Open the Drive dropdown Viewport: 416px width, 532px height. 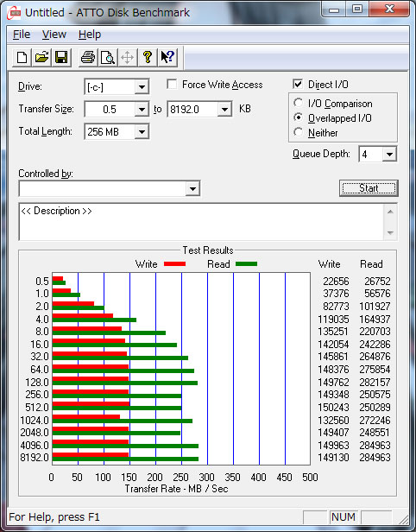[142, 87]
